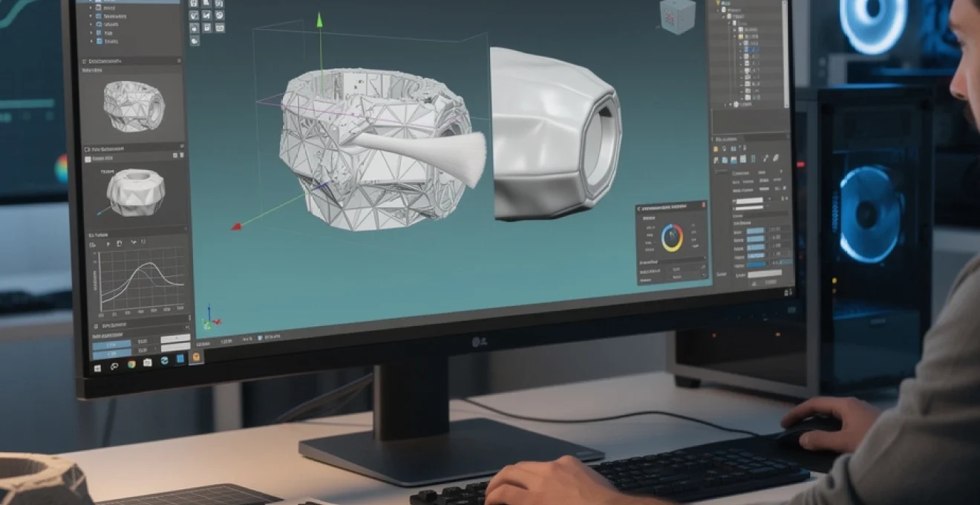This screenshot has width=980, height=505.
Task: Click the Windows Start button
Action: (97, 366)
